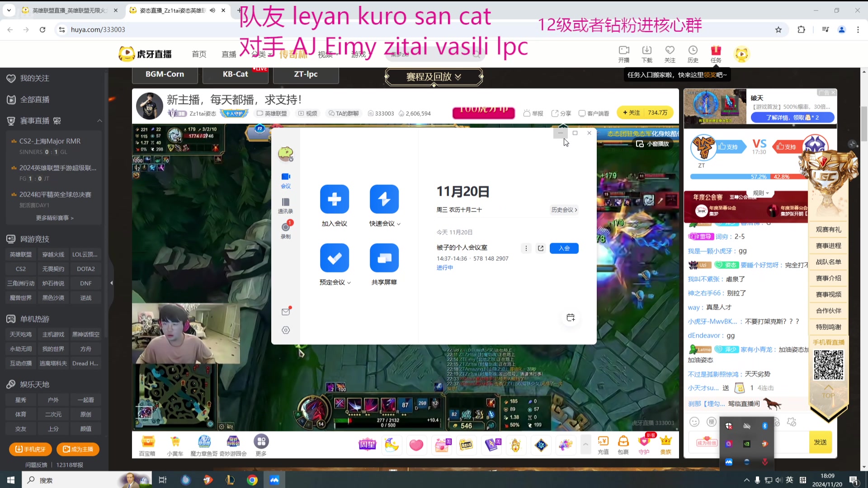This screenshot has height=488, width=868.
Task: Mute the Huya tab with its speaker icon
Action: coord(212,10)
